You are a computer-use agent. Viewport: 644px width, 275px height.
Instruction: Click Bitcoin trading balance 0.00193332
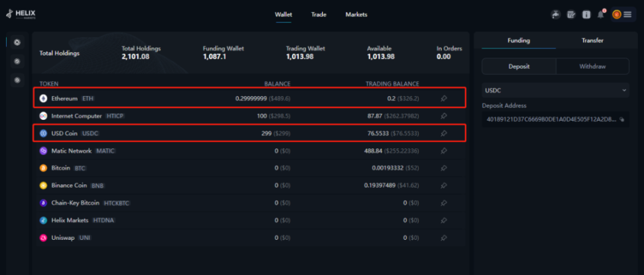tap(388, 168)
